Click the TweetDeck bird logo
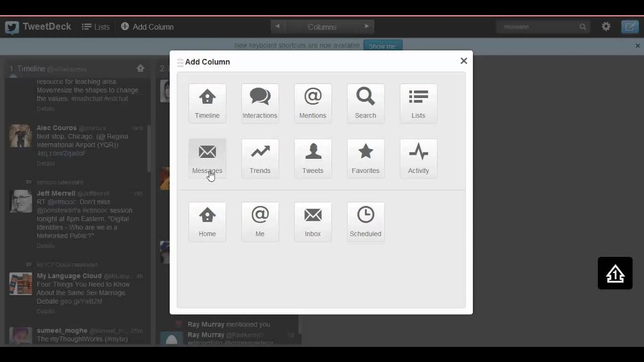The image size is (644, 362). point(12,27)
